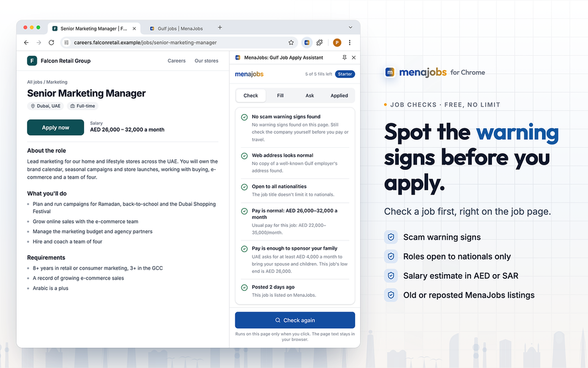Click the Check again button

[x=295, y=320]
